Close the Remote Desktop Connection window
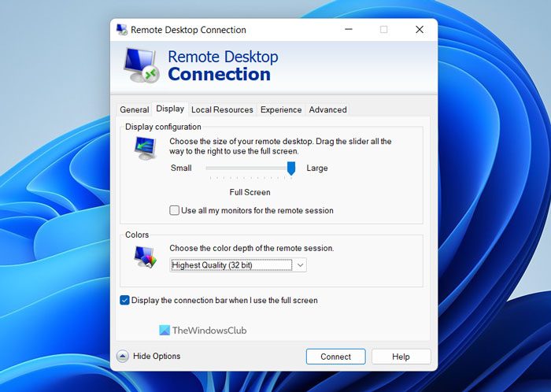This screenshot has height=392, width=551. click(420, 29)
